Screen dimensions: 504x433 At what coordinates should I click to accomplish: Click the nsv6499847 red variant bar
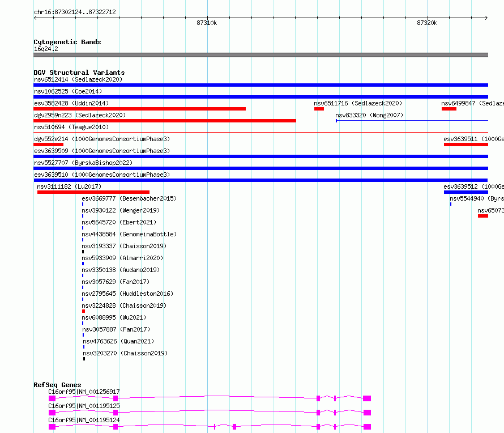click(449, 109)
